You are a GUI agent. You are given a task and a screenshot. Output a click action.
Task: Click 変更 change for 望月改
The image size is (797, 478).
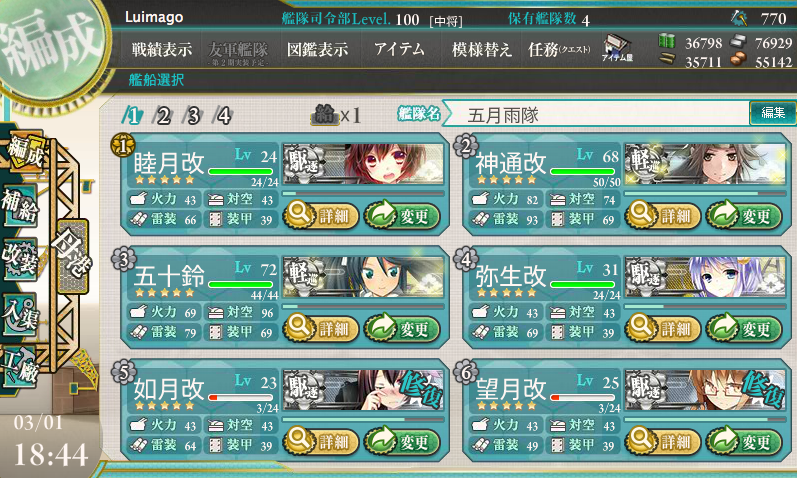tap(744, 441)
